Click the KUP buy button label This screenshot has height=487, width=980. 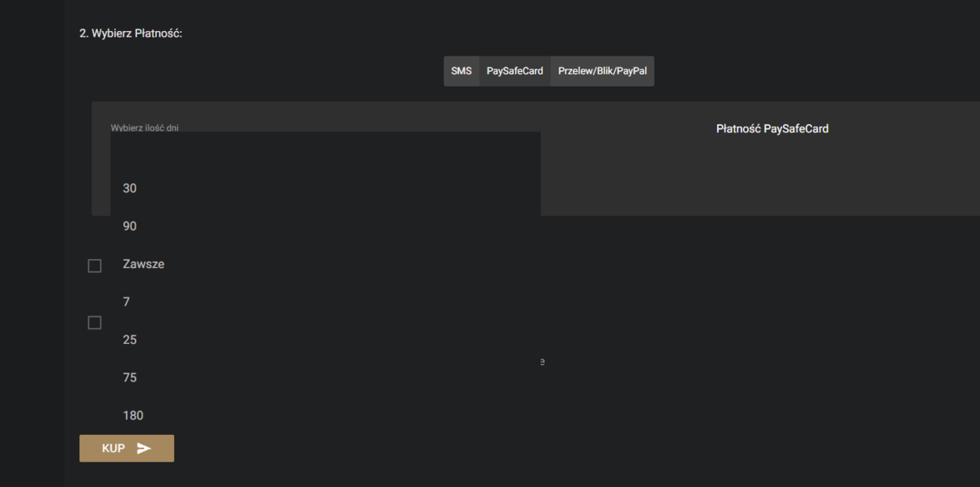click(114, 449)
